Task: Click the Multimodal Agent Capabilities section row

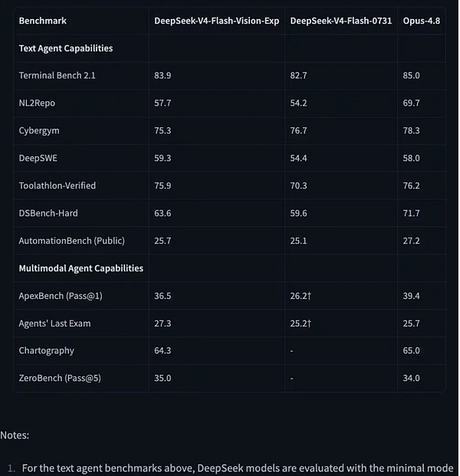Action: point(229,268)
